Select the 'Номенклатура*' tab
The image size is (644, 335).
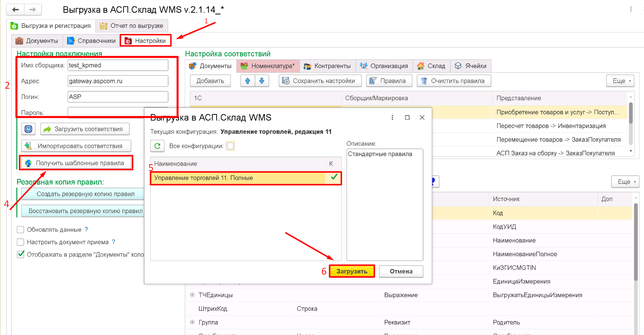[268, 66]
